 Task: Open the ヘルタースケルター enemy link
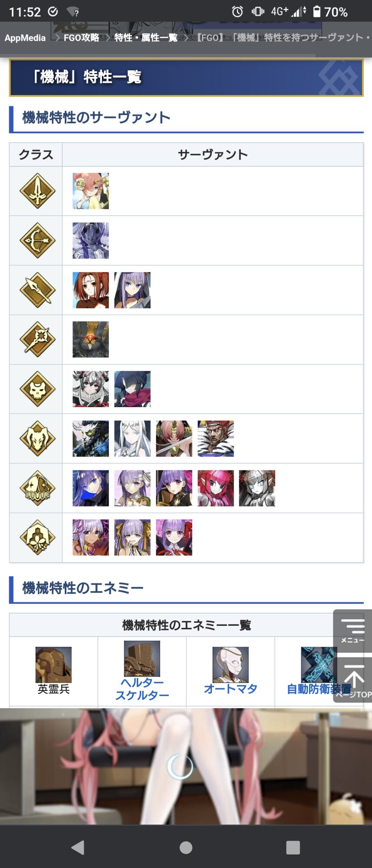click(142, 689)
